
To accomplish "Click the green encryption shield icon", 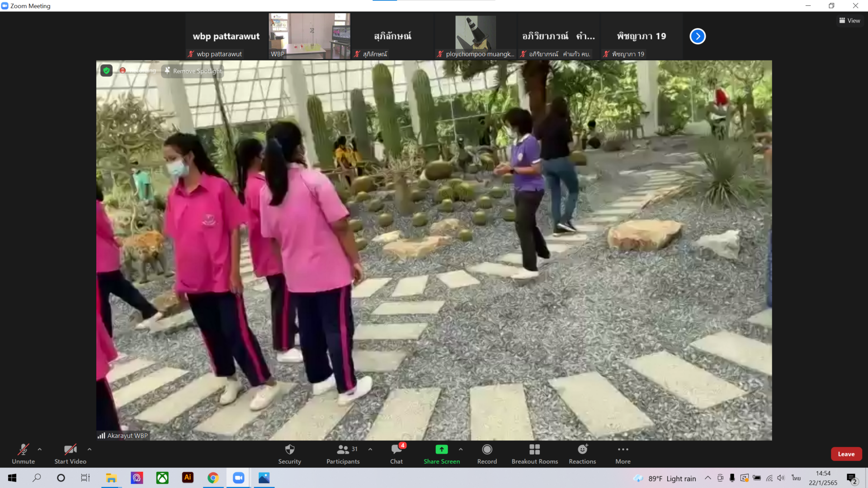I will [x=106, y=70].
